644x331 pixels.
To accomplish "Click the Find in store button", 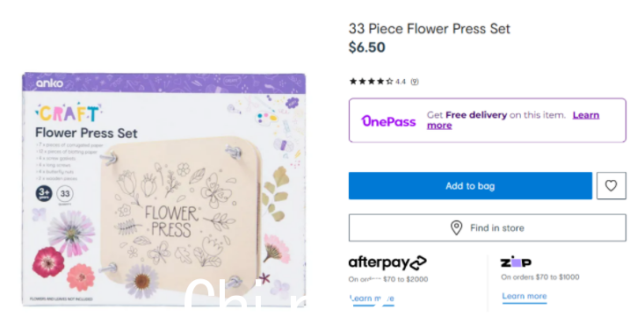I will [x=487, y=227].
